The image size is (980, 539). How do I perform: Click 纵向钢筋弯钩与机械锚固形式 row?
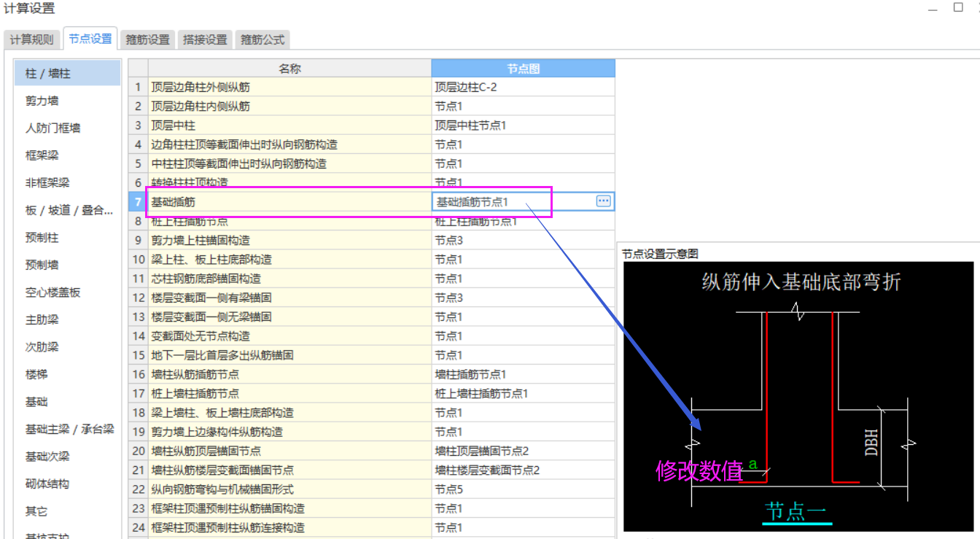[290, 489]
